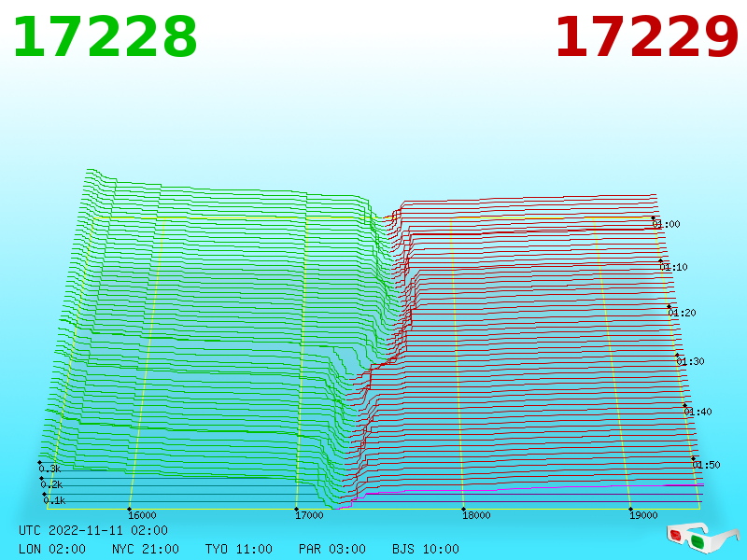Click the 01:00 time axis marker

pyautogui.click(x=666, y=224)
